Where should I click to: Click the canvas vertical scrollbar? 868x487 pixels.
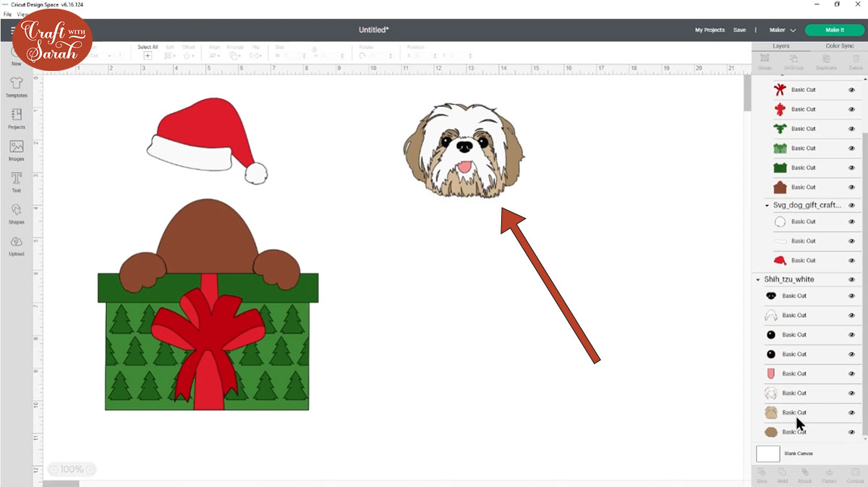click(x=746, y=94)
